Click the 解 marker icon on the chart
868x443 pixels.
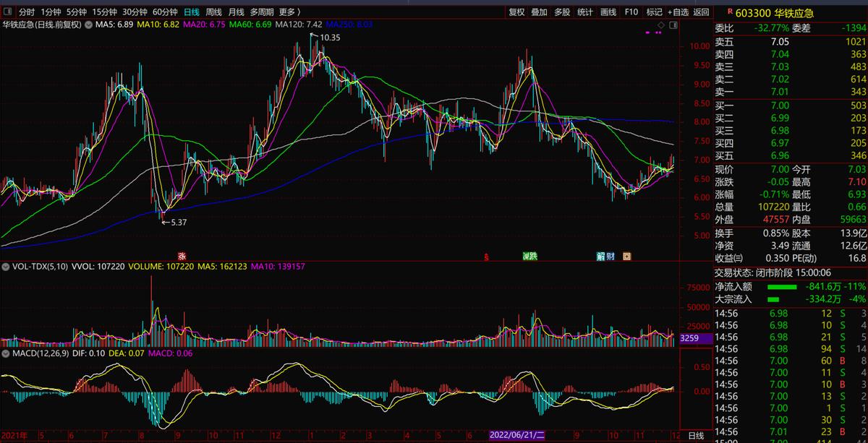[x=600, y=257]
